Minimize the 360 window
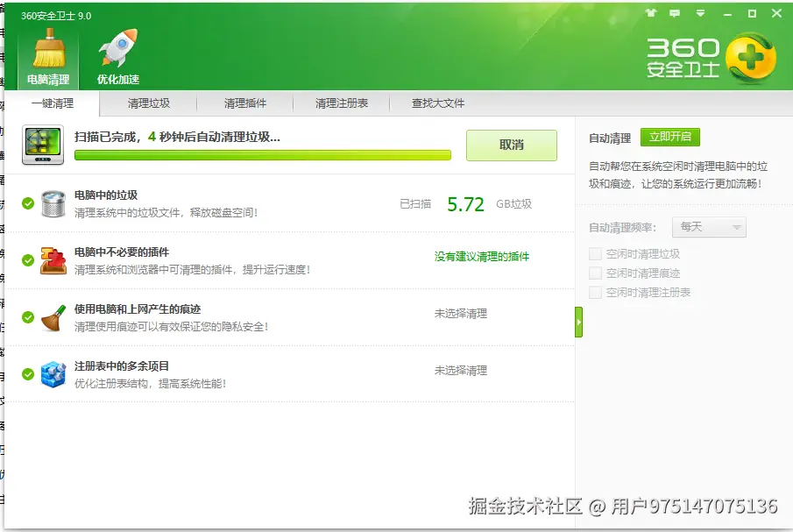This screenshot has width=793, height=532. pyautogui.click(x=728, y=14)
